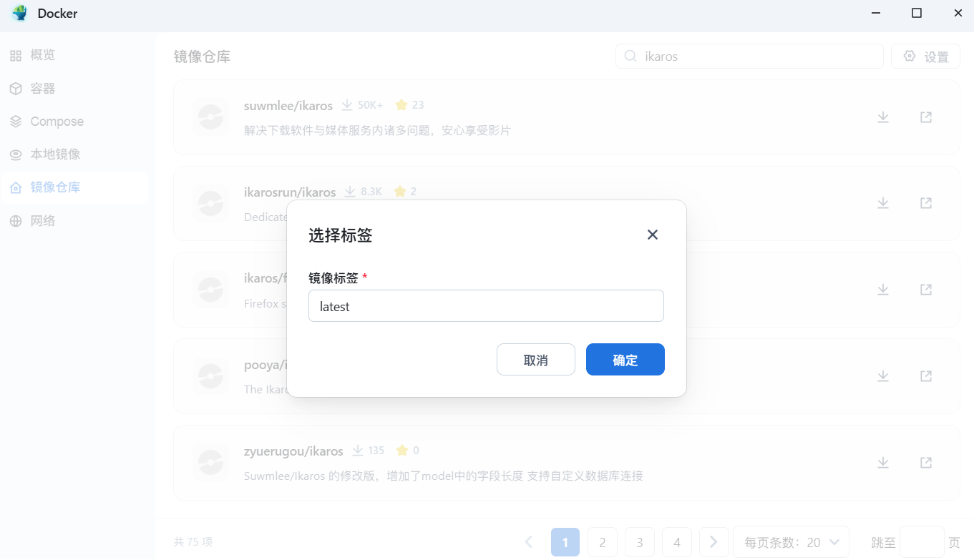
Task: Click the suwmlee/ikaros description text
Action: point(377,131)
